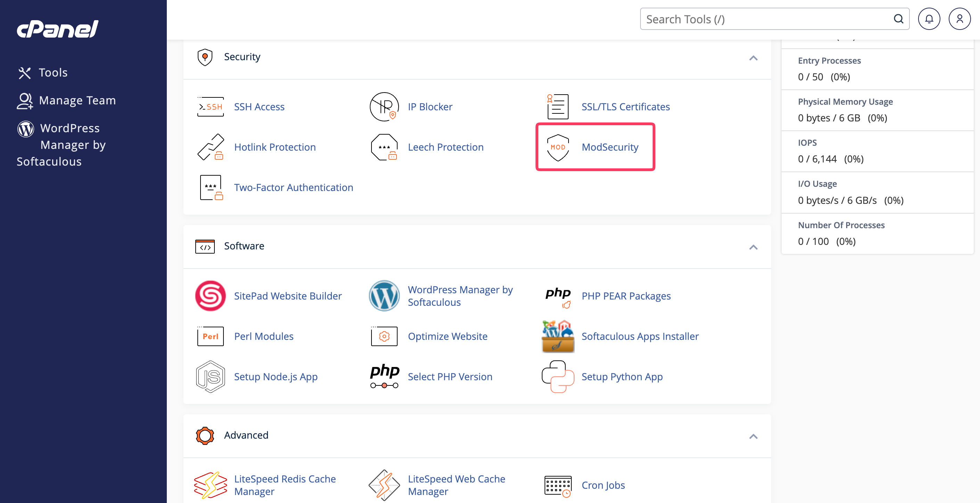Screen dimensions: 980x503
Task: Collapse the Security section
Action: pyautogui.click(x=753, y=58)
